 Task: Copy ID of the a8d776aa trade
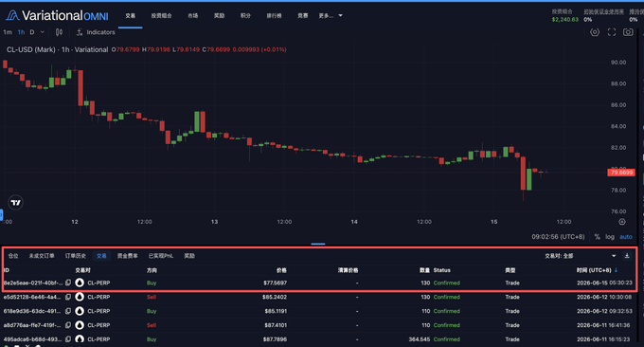coord(68,325)
